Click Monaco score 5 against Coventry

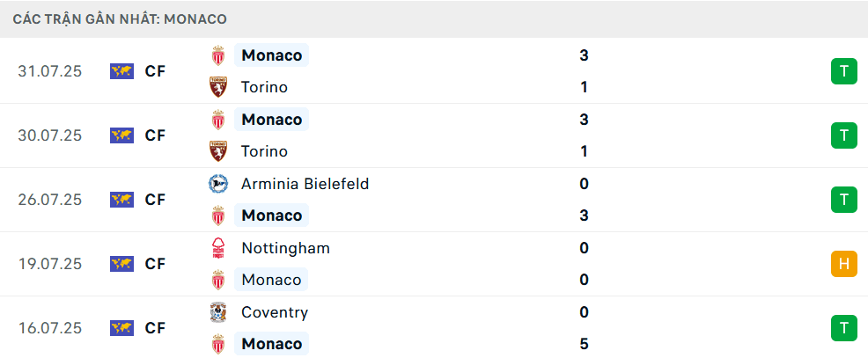584,344
